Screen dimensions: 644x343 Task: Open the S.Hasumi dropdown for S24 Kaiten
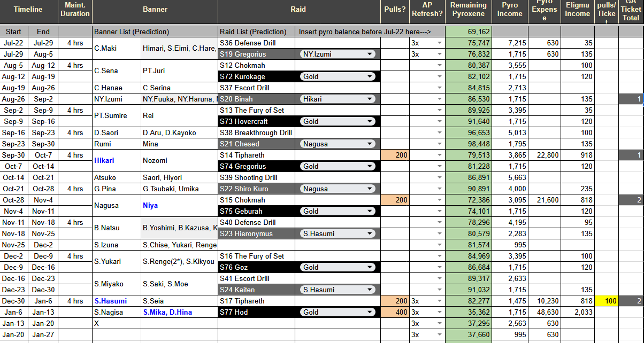[x=338, y=290]
